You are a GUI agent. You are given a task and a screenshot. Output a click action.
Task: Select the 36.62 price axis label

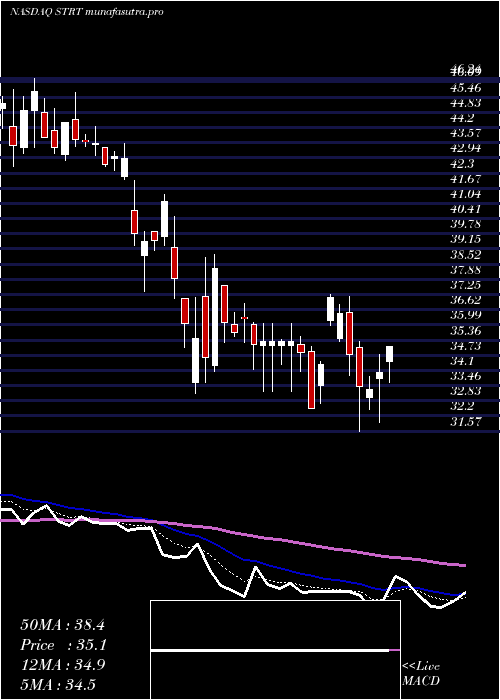click(465, 300)
